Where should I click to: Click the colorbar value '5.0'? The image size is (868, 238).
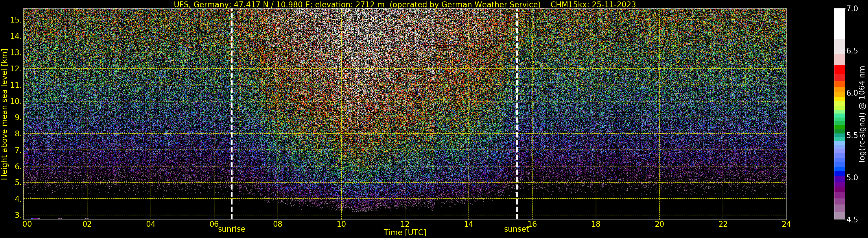tap(852, 177)
